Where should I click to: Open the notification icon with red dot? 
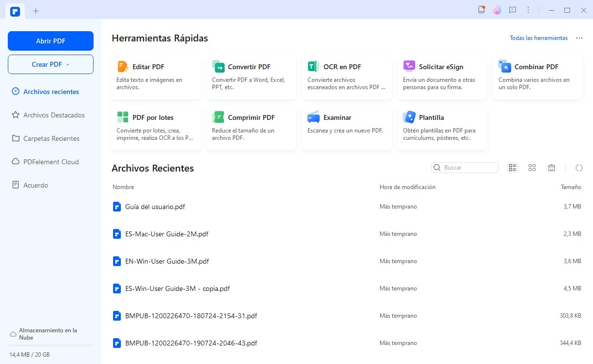pos(481,10)
